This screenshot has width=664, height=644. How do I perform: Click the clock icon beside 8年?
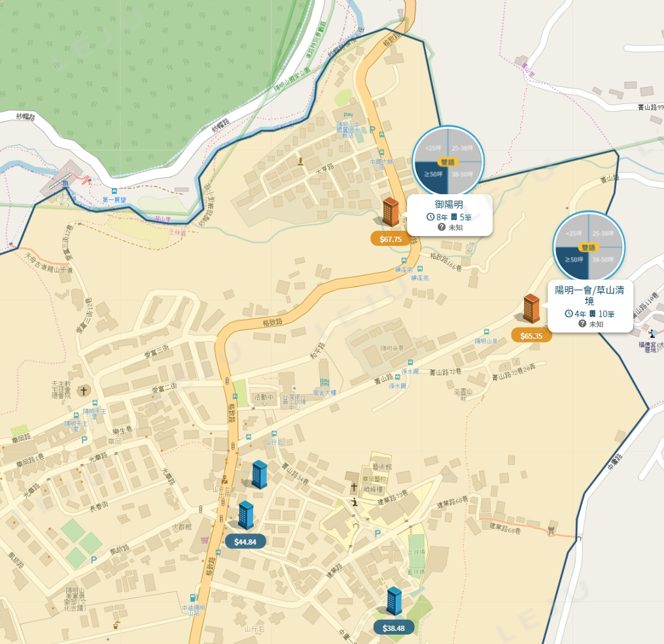tap(430, 217)
